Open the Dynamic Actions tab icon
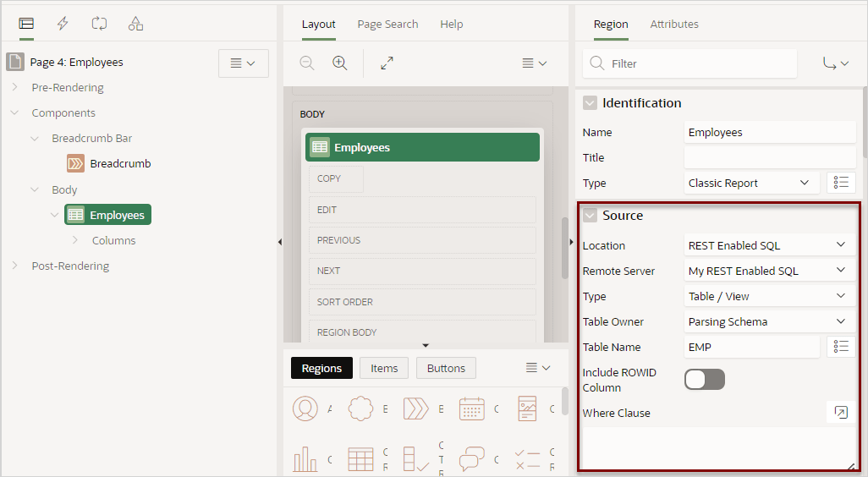Image resolution: width=868 pixels, height=477 pixels. (x=63, y=24)
